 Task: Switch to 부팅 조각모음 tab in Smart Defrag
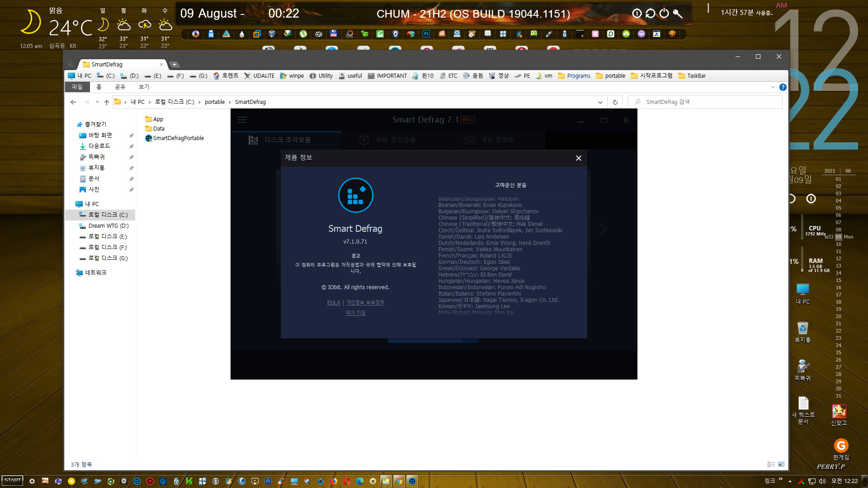point(394,140)
